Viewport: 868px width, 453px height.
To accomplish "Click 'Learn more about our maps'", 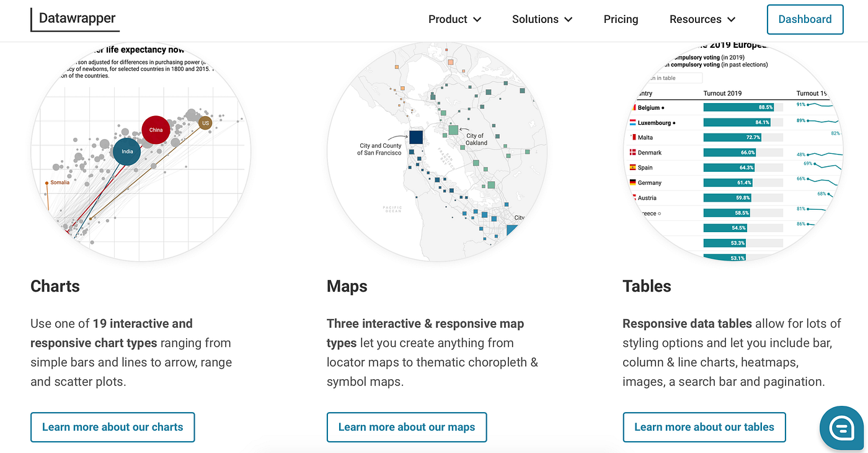I will pyautogui.click(x=407, y=427).
